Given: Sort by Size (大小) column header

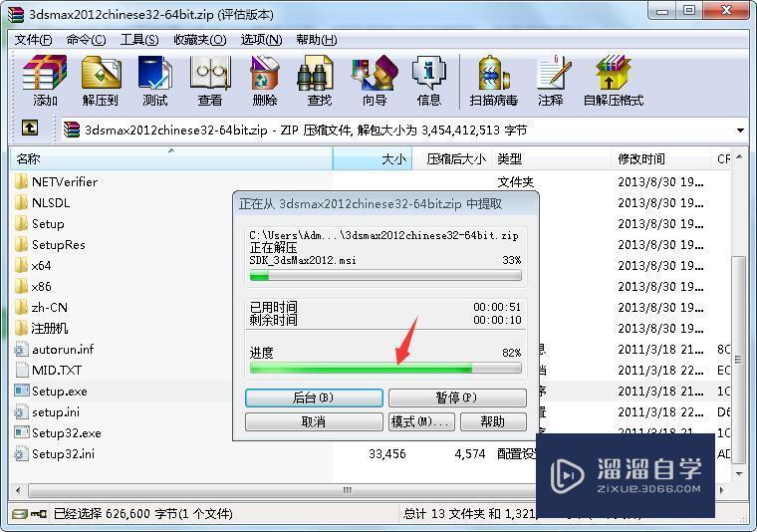Looking at the screenshot, I should click(373, 158).
